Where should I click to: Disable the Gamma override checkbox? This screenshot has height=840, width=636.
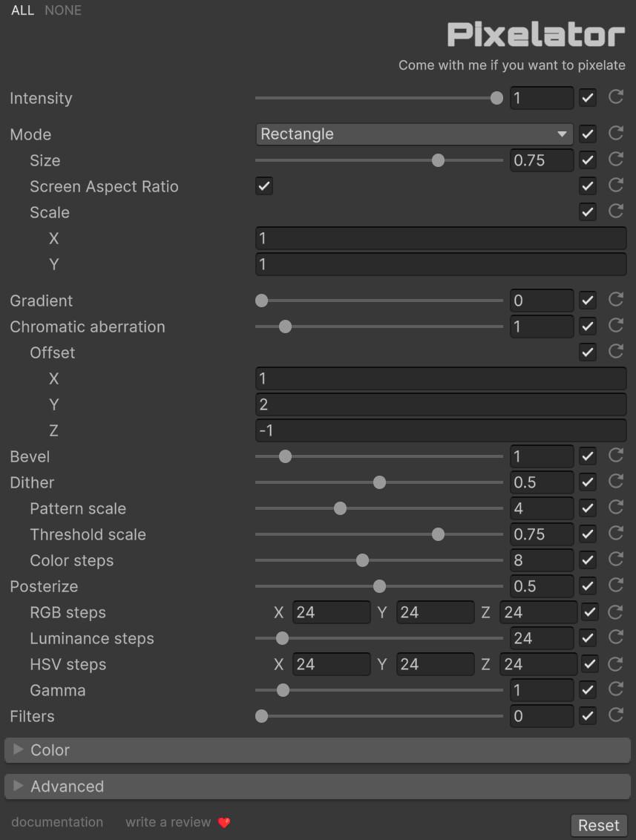588,690
